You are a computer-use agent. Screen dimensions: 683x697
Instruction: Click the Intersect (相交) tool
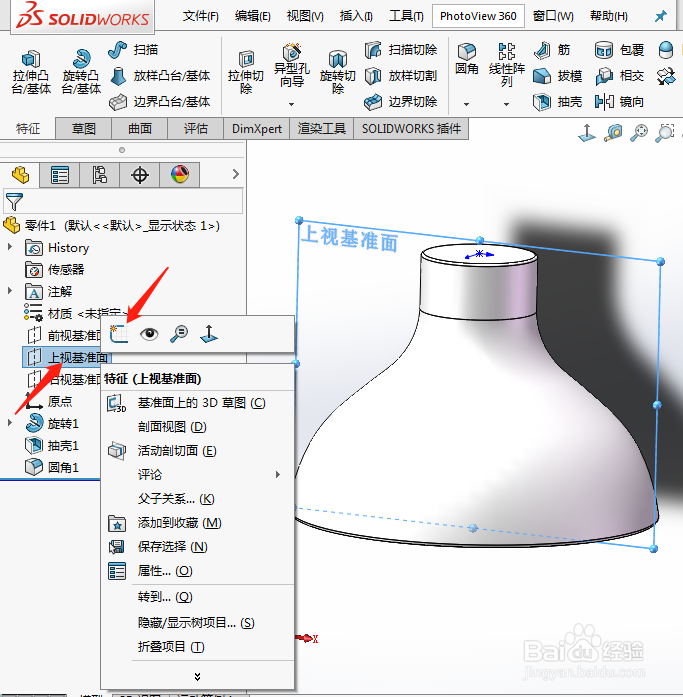(x=619, y=76)
